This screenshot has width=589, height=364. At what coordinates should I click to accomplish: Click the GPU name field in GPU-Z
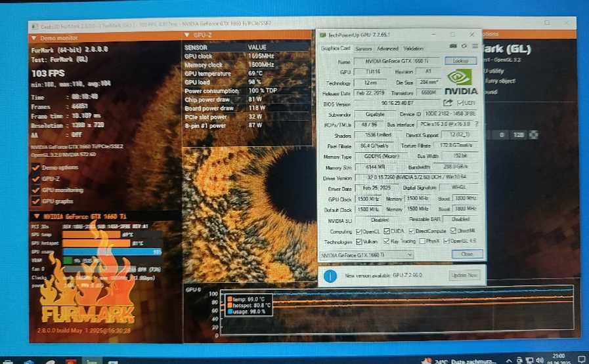(397, 61)
